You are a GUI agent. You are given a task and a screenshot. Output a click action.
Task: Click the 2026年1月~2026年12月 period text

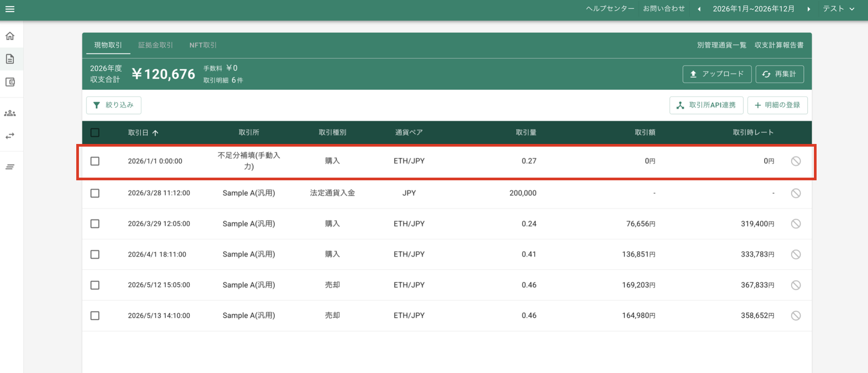(x=754, y=9)
